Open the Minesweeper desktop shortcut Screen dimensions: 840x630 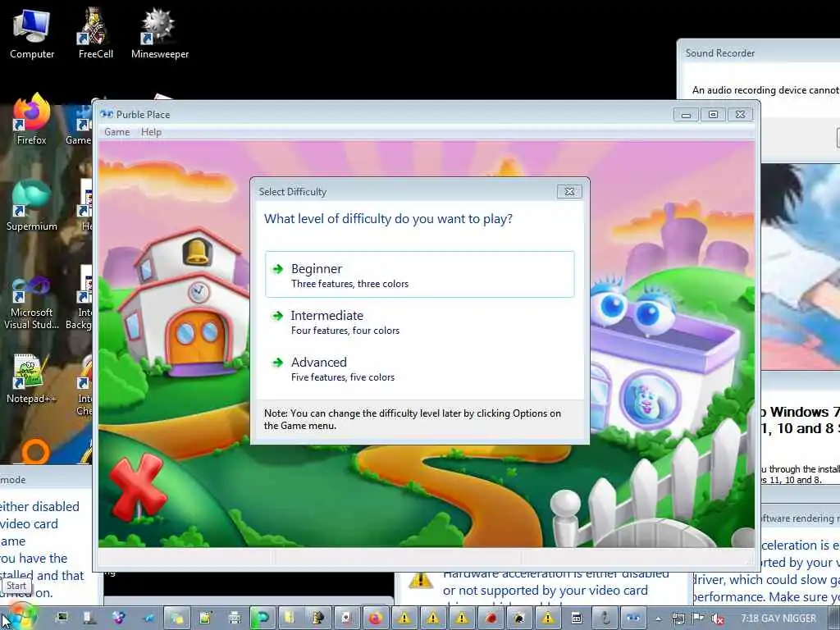point(160,33)
